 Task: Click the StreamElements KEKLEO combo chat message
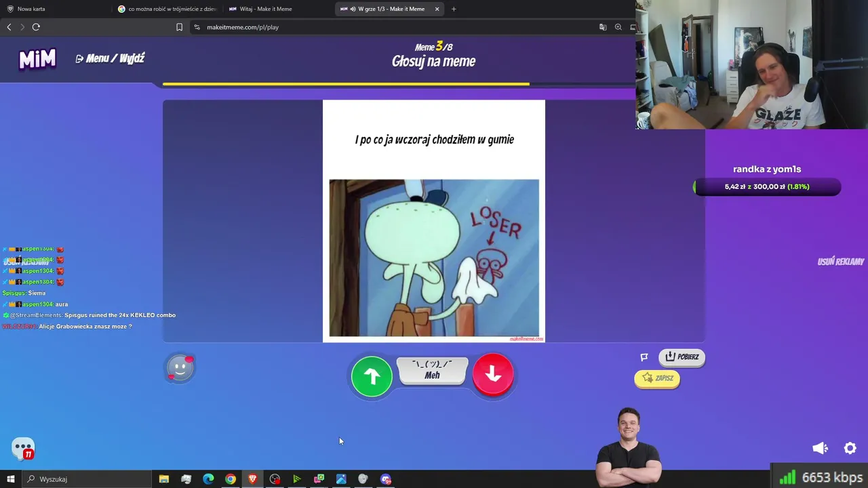[x=89, y=315]
